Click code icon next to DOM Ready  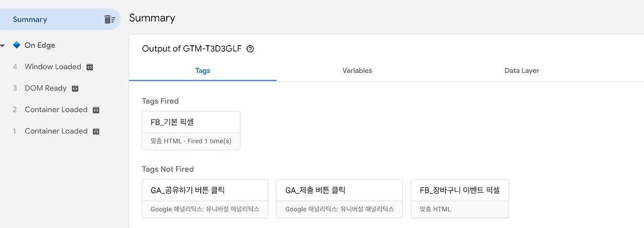75,88
